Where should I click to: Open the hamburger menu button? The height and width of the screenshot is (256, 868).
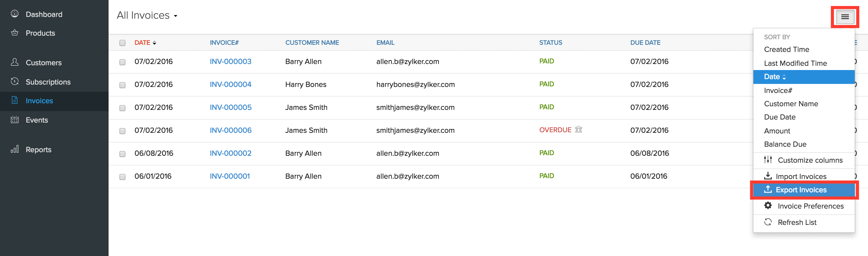[x=844, y=17]
